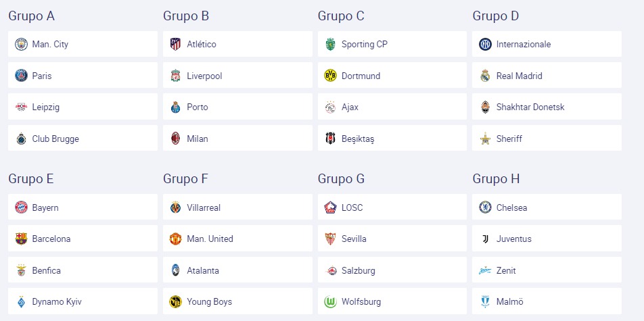Screen dimensions: 644x321
Task: Open the Barcelona team entry
Action: click(83, 239)
